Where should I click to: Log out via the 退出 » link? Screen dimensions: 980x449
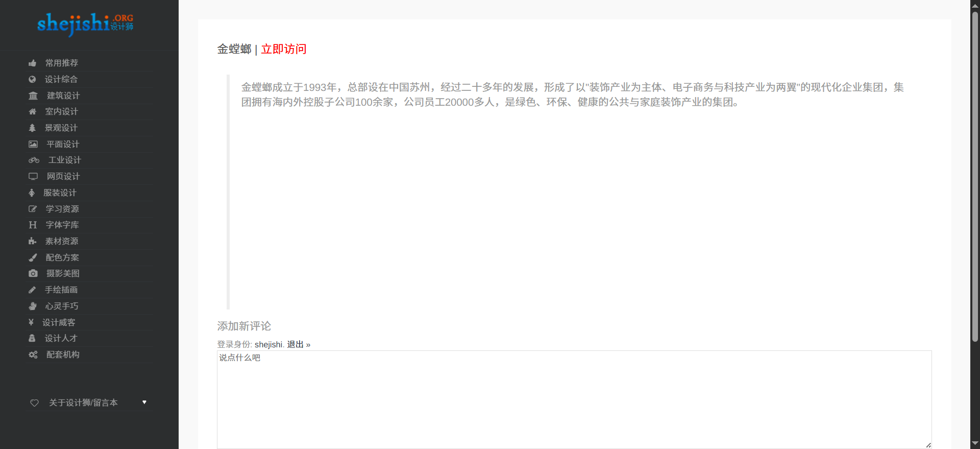click(x=299, y=344)
